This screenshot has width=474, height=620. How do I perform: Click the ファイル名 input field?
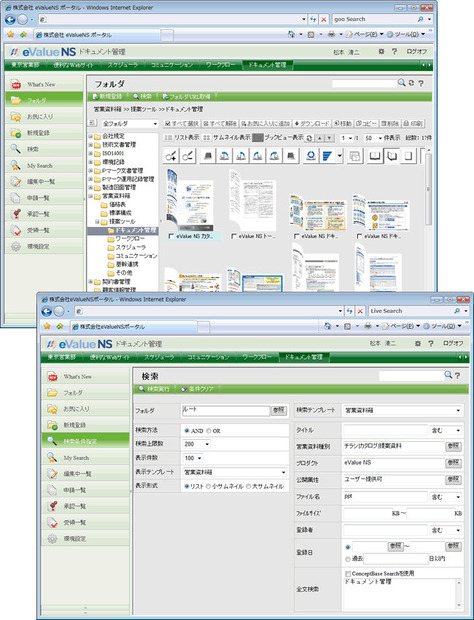[x=385, y=497]
